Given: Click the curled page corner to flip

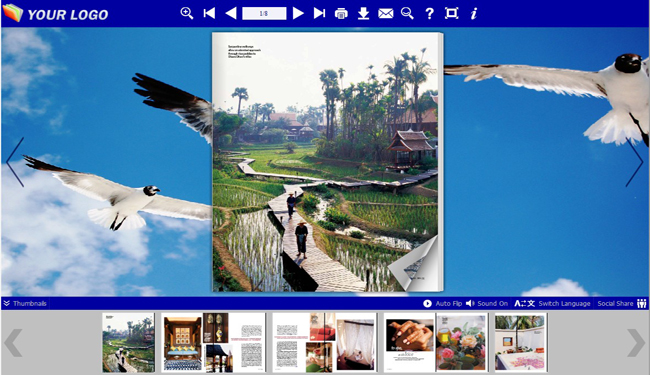Looking at the screenshot, I should click(415, 264).
